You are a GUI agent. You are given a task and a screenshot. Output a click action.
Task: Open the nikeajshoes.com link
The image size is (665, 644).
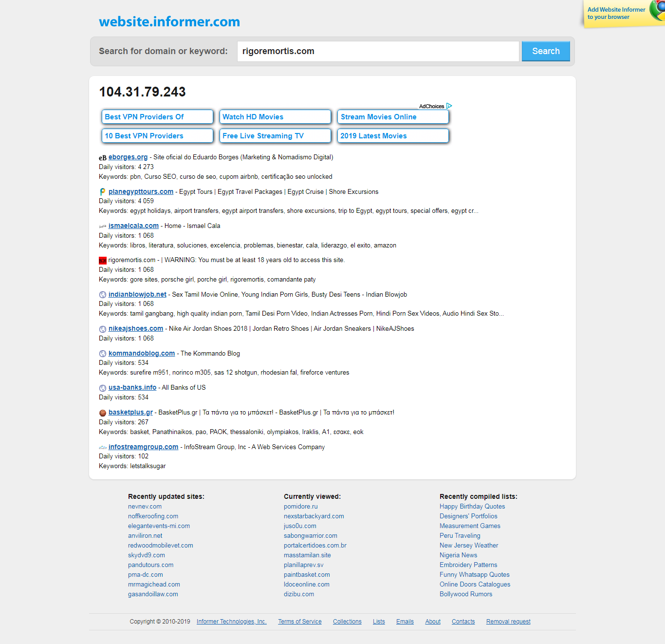click(x=136, y=328)
